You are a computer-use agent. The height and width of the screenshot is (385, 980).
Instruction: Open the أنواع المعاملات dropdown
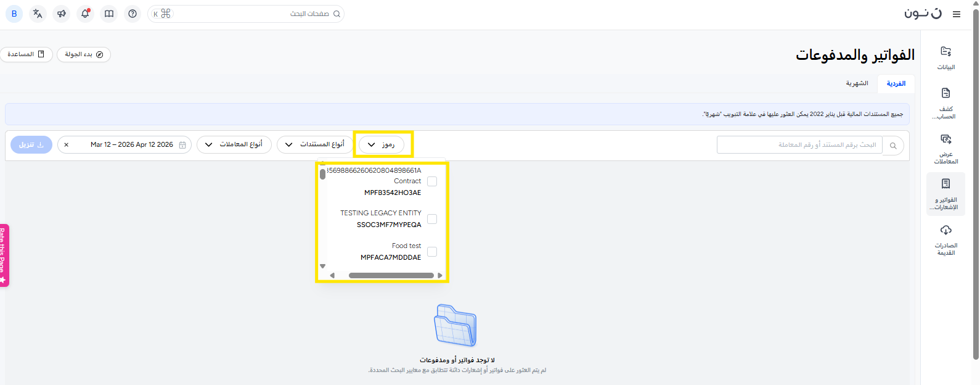click(x=234, y=144)
